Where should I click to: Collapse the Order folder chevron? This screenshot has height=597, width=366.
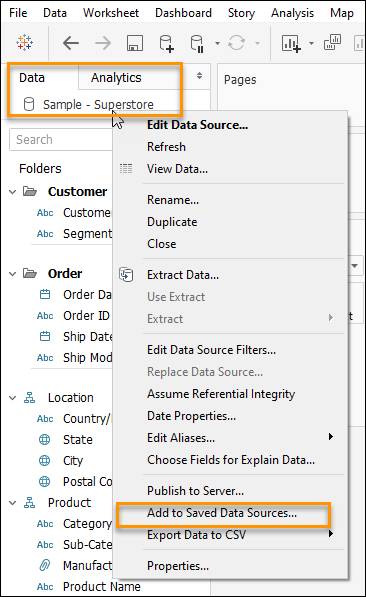point(13,274)
